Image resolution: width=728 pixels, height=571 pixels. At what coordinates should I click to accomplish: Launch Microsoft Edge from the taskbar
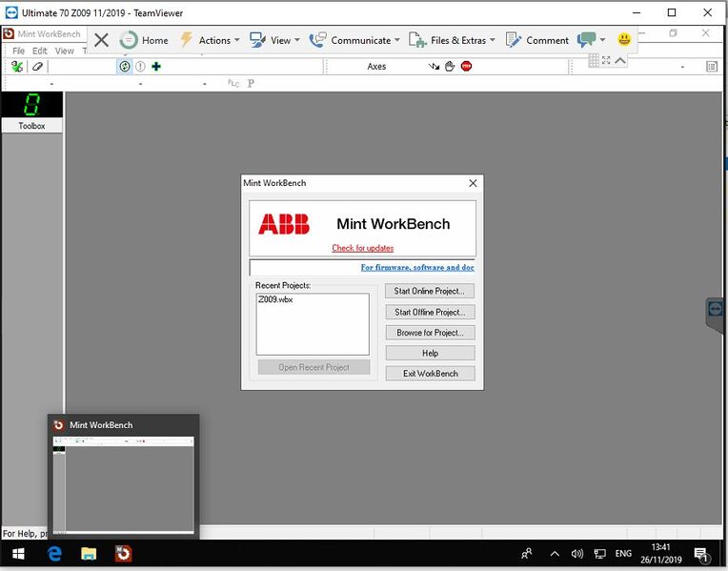(x=54, y=554)
